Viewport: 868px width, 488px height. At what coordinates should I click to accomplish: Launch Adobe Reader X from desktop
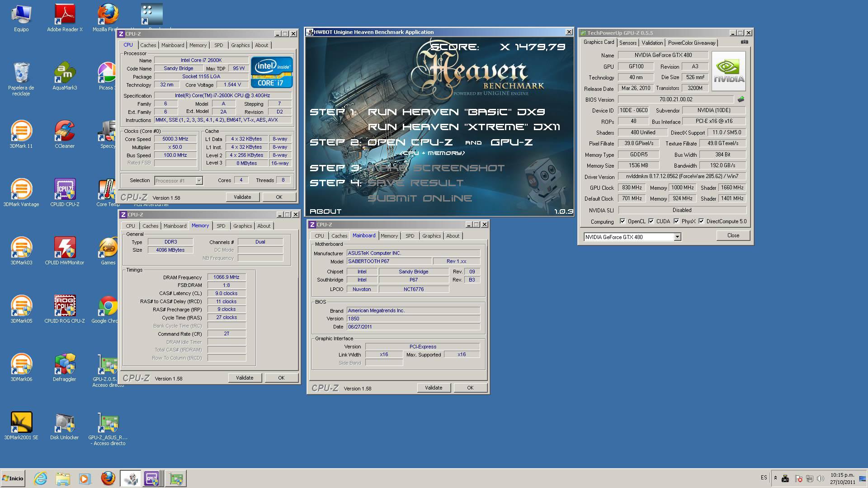coord(65,18)
